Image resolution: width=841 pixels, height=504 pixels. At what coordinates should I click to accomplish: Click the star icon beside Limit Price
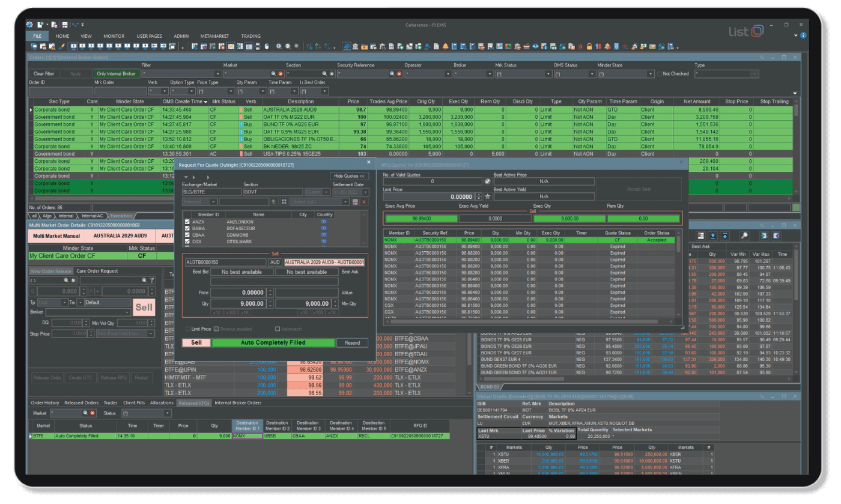488,196
